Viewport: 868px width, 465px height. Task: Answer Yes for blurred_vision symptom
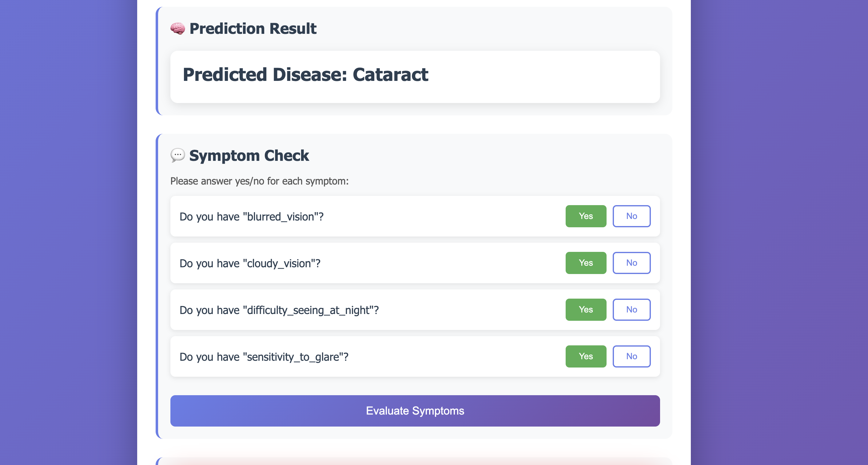[586, 216]
